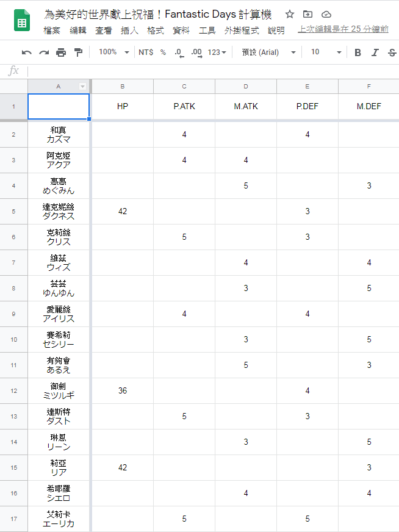Viewport: 399px width, 532px height.
Task: Select cell A1
Action: (59, 107)
